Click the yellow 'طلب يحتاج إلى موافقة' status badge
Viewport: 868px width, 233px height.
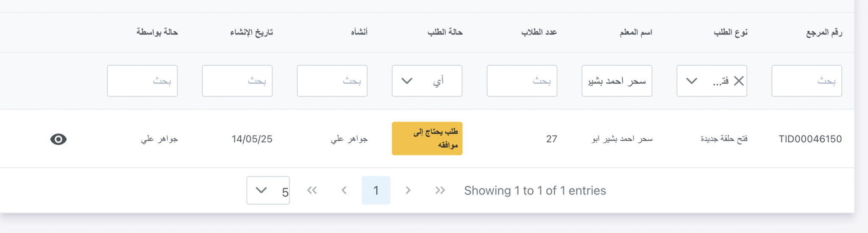pyautogui.click(x=427, y=139)
